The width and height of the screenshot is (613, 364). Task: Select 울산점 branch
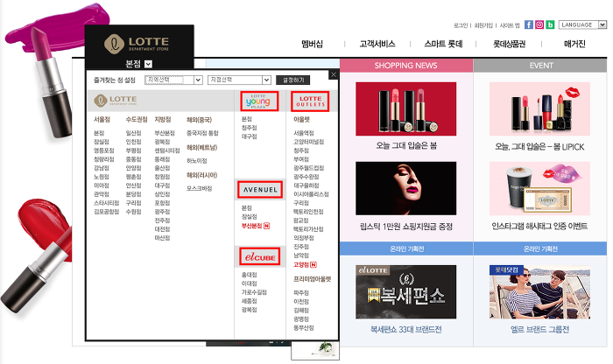(x=162, y=168)
